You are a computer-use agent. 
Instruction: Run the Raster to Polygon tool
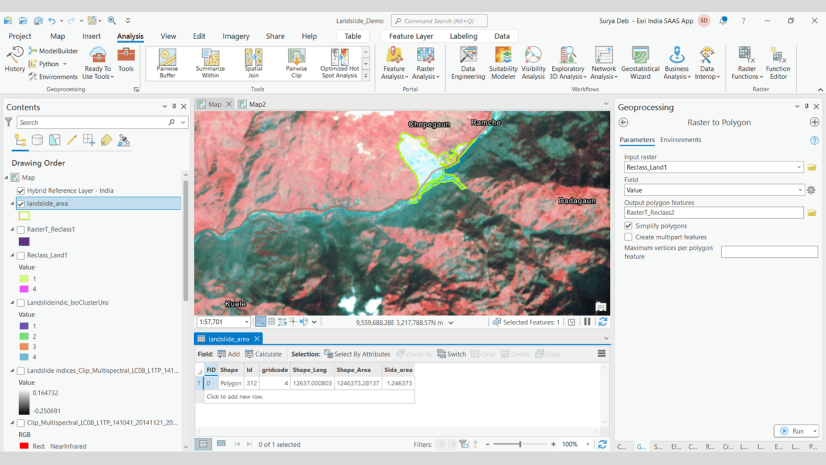792,431
